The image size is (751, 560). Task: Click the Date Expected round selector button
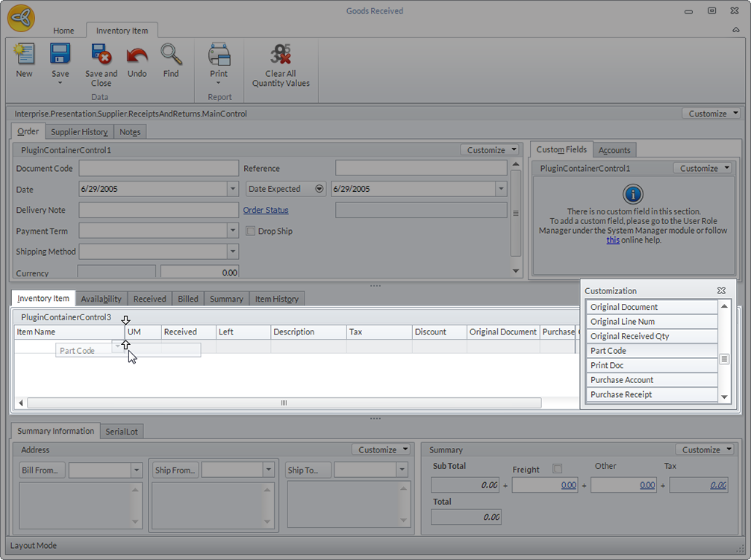pyautogui.click(x=320, y=189)
